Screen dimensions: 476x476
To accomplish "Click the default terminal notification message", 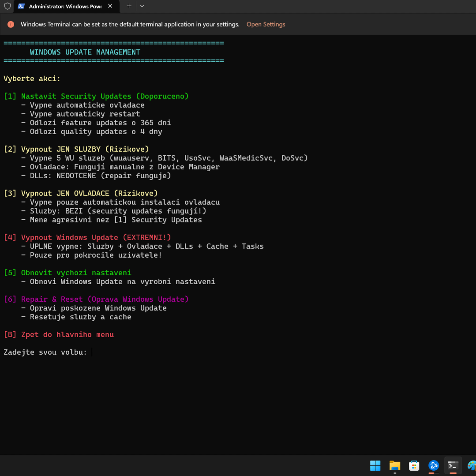I will 130,25.
